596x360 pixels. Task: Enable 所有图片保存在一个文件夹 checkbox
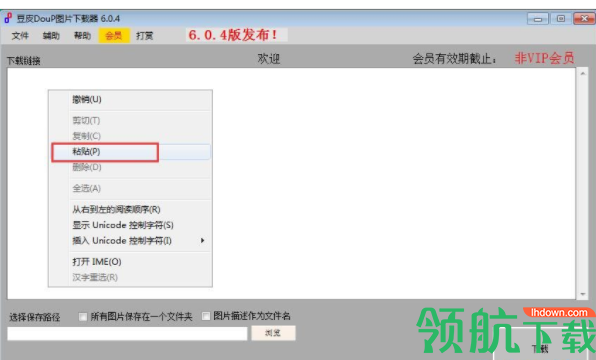pos(82,317)
